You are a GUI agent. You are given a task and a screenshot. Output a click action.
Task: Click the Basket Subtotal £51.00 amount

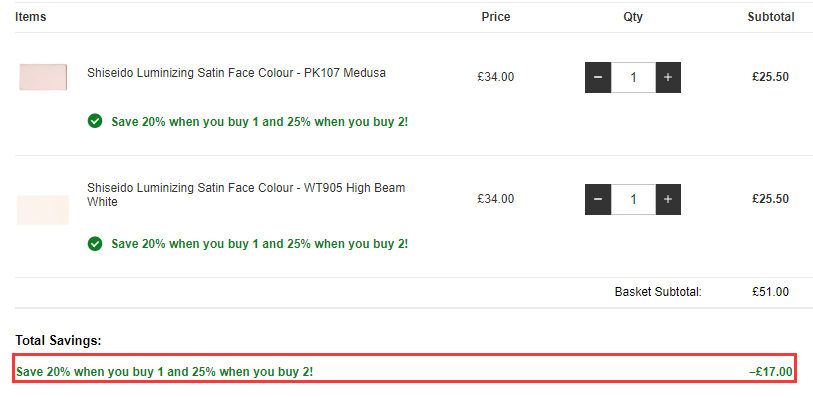click(770, 292)
